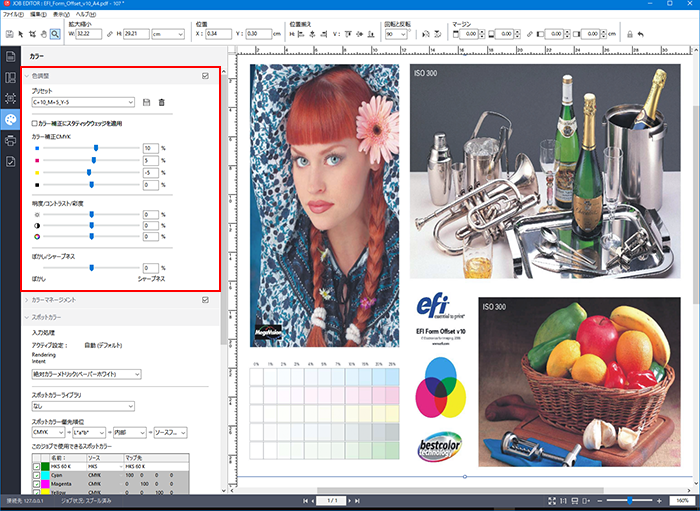Click the save job icon in toolbar

9,34
